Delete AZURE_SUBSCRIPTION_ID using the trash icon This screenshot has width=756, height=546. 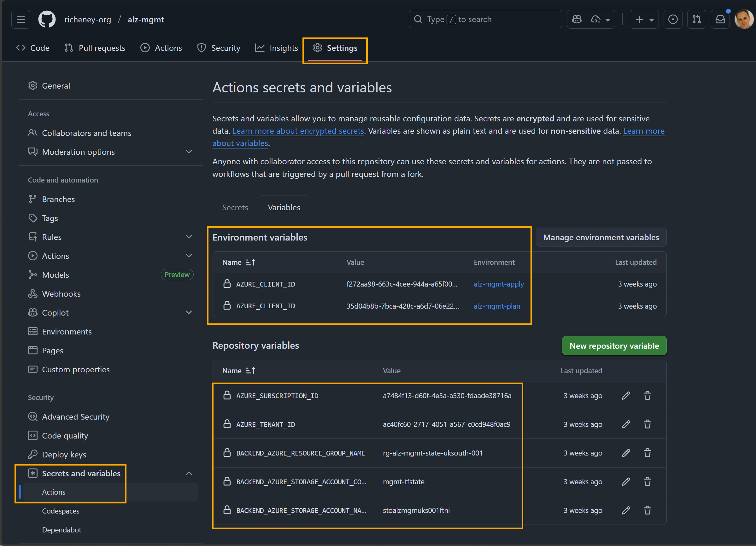click(647, 396)
